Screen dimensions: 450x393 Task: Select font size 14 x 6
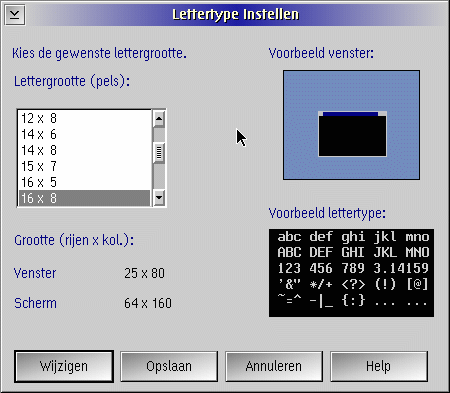tap(85, 134)
